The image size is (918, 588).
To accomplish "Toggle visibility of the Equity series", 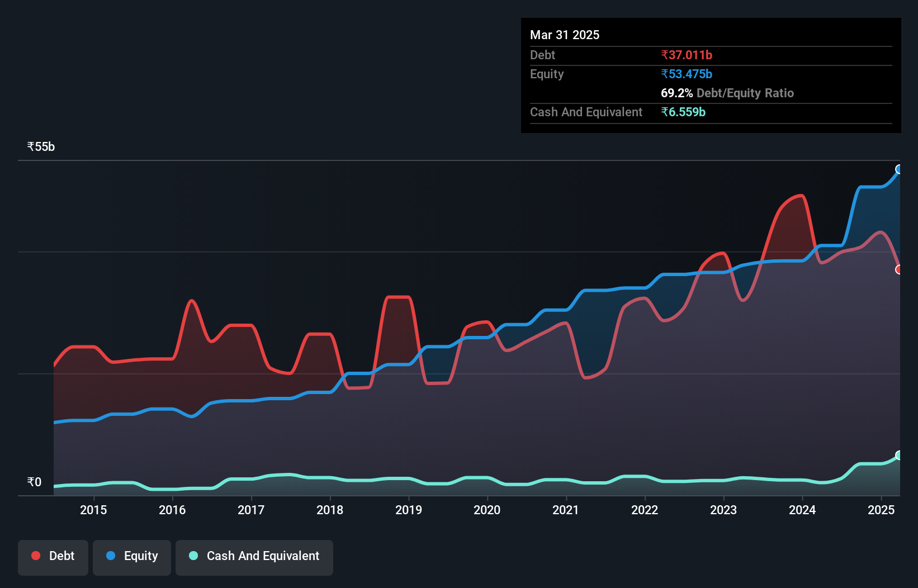I will [x=131, y=557].
